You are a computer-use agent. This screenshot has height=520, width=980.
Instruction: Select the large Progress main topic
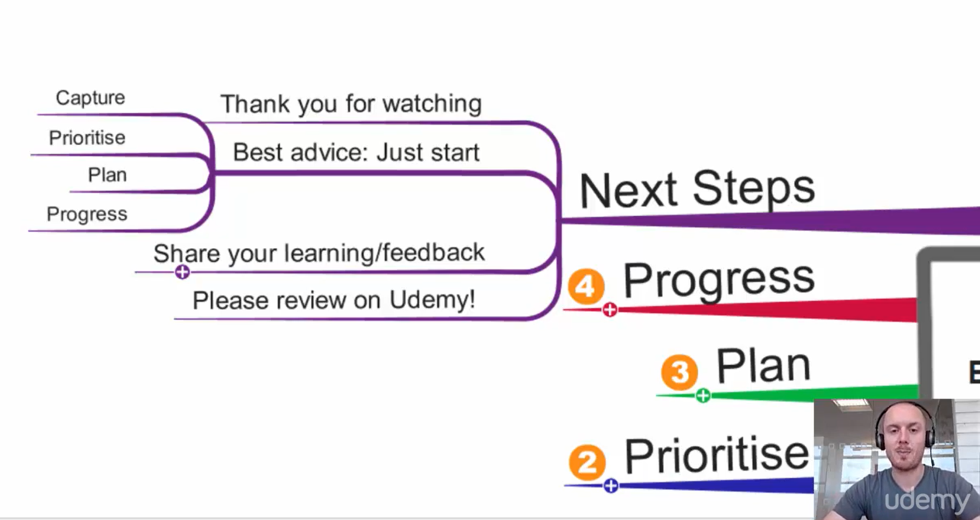point(719,279)
